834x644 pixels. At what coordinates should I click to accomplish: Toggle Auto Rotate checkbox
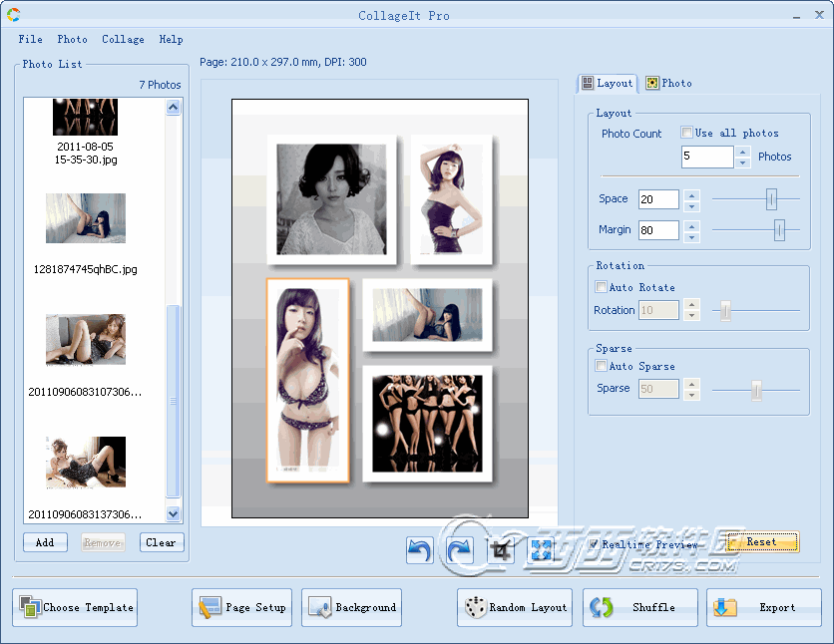coord(601,287)
